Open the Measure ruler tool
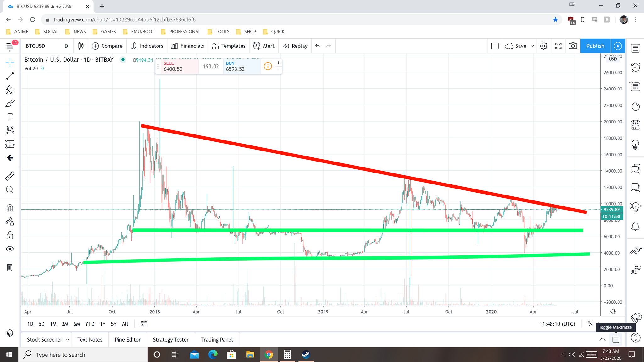The width and height of the screenshot is (644, 362). pos(10,176)
